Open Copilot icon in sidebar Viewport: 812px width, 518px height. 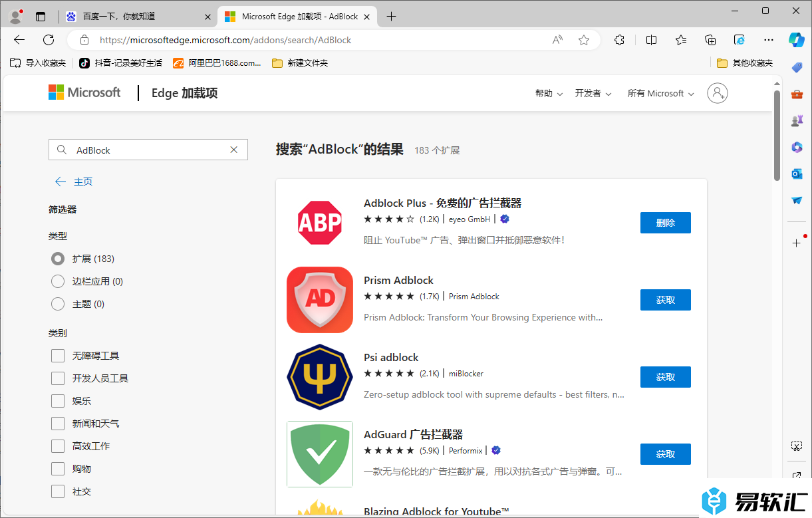[x=797, y=40]
